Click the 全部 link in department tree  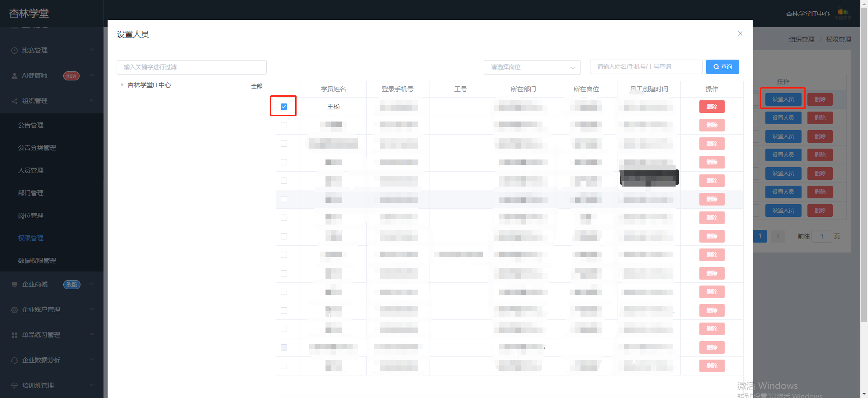pos(257,86)
